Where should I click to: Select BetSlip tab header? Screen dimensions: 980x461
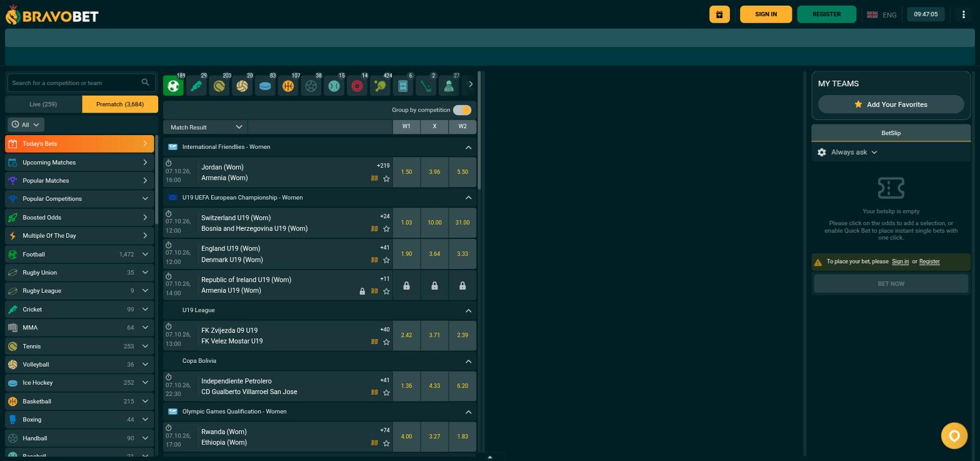pos(891,133)
